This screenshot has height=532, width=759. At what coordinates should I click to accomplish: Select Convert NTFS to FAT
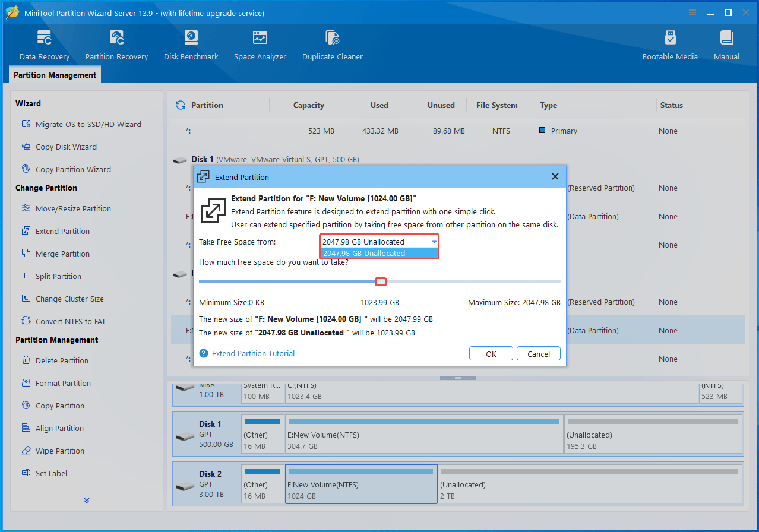click(64, 321)
